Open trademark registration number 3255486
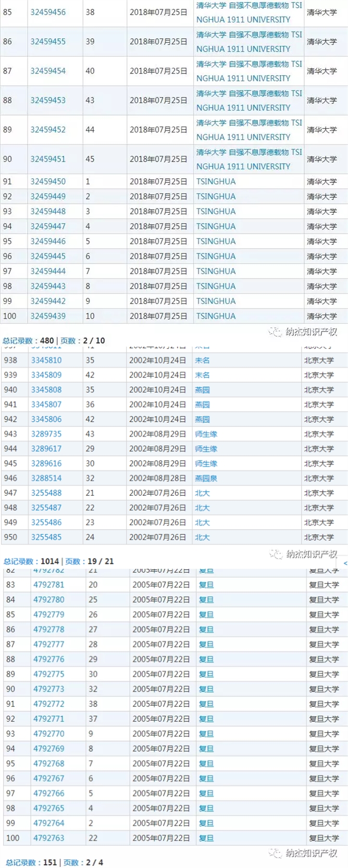This screenshot has height=868, width=348. pyautogui.click(x=46, y=522)
